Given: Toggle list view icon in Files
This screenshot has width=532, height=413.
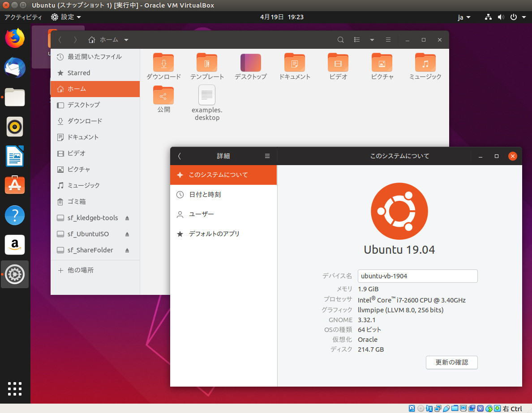Looking at the screenshot, I should pyautogui.click(x=356, y=40).
